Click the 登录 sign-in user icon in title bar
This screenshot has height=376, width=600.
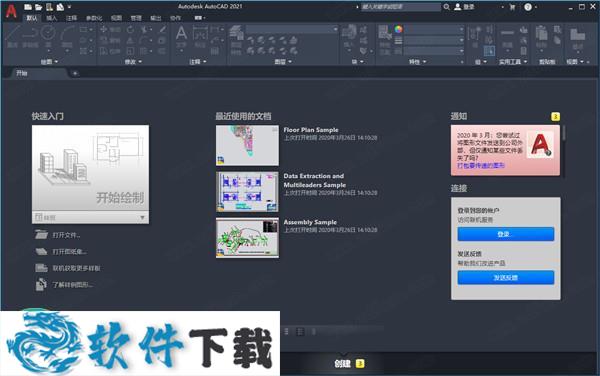pyautogui.click(x=458, y=7)
